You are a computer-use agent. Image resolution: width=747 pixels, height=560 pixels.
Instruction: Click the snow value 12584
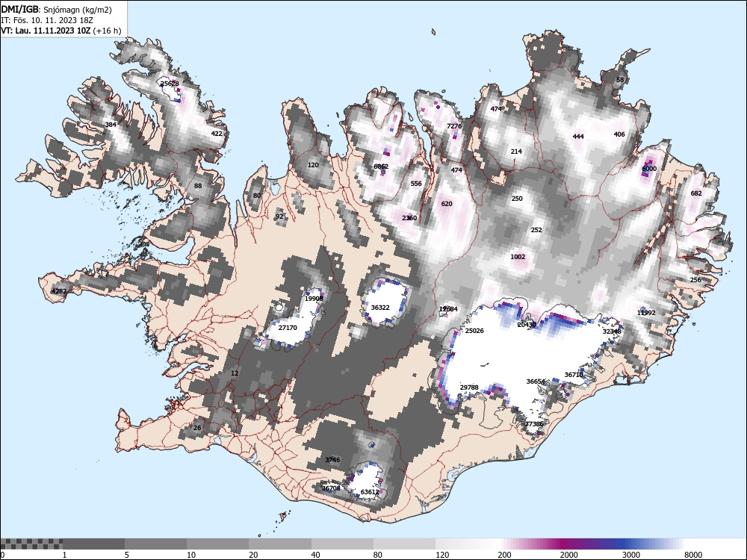pos(448,309)
